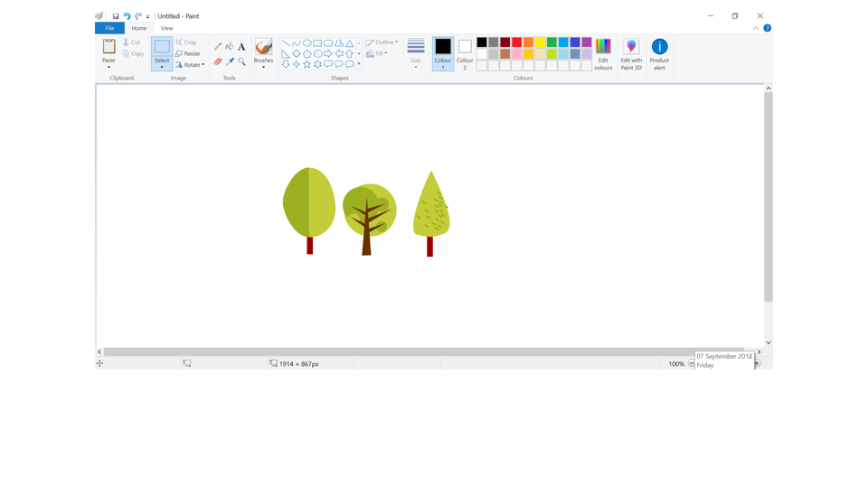Toggle Colour 1 as active colour
868x488 pixels.
coord(443,53)
